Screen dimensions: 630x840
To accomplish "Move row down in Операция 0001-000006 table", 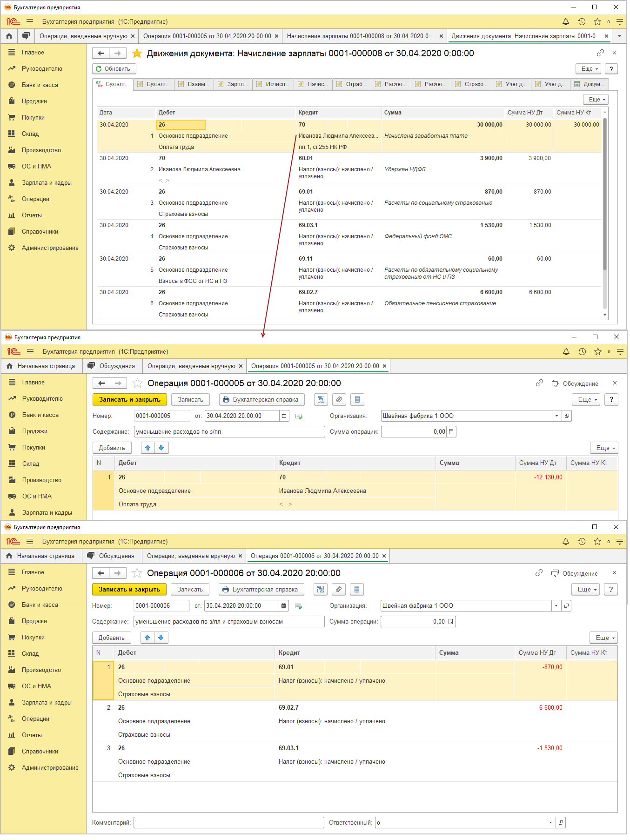I will click(161, 638).
